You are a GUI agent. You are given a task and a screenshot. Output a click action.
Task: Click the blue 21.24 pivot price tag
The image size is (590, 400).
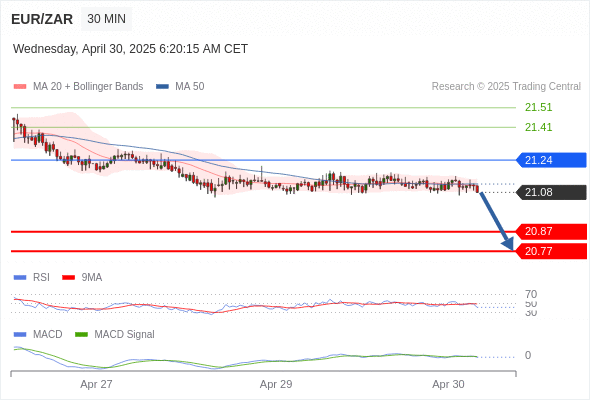point(551,160)
